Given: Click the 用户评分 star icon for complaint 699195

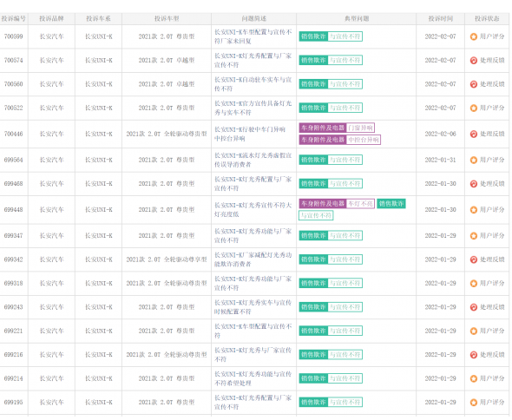Looking at the screenshot, I should click(474, 403).
